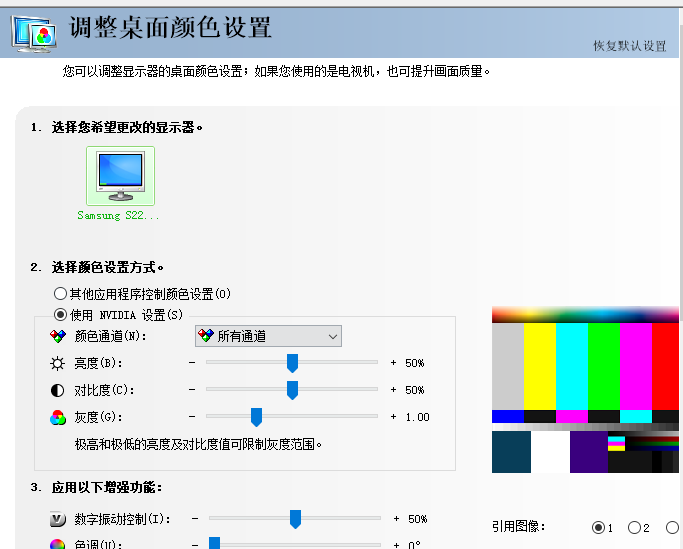Click 恢复默认设置 to restore defaults
Screen dimensions: 683x549
click(629, 46)
